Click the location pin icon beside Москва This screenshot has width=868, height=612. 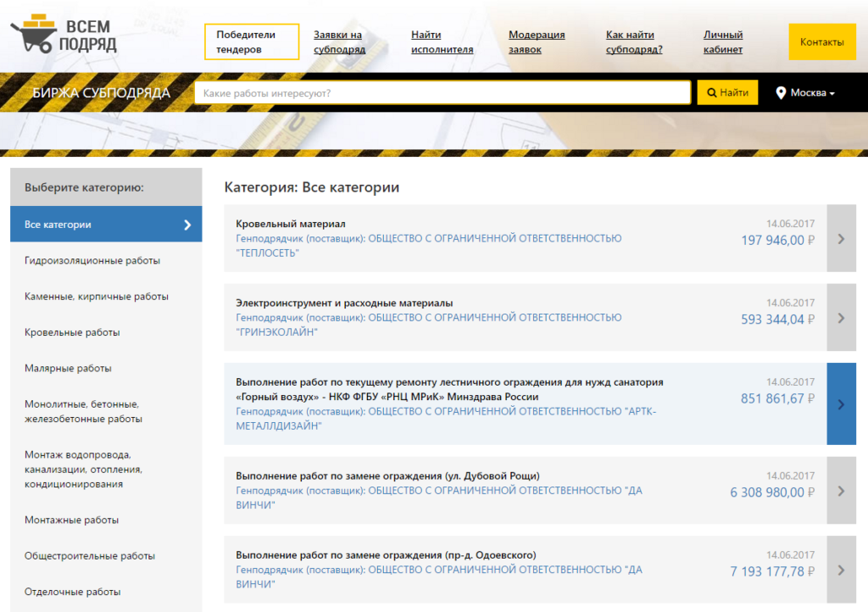782,92
